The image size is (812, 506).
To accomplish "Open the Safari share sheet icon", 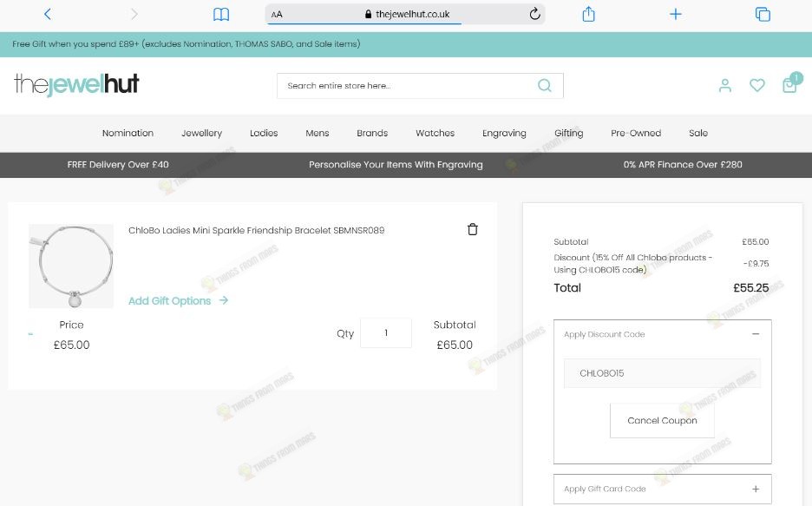I will point(588,14).
